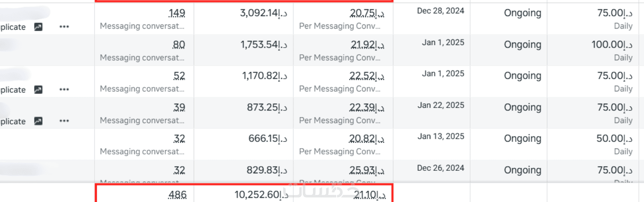644x202 pixels.
Task: Click the total 486 results value
Action: (x=176, y=195)
